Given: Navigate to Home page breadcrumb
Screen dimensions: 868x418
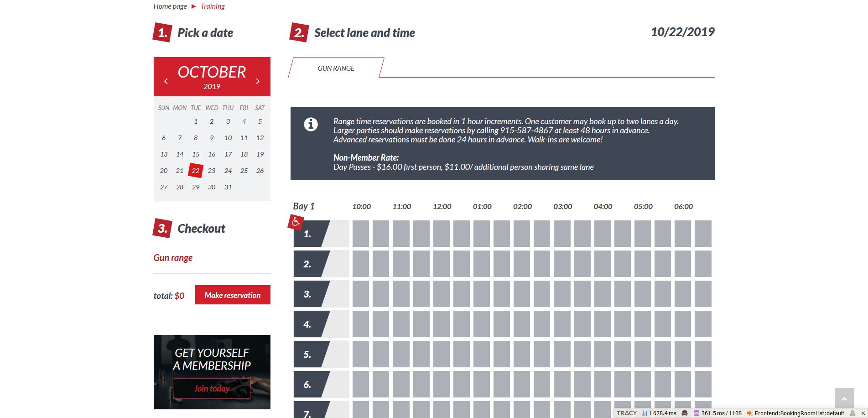Looking at the screenshot, I should (170, 6).
